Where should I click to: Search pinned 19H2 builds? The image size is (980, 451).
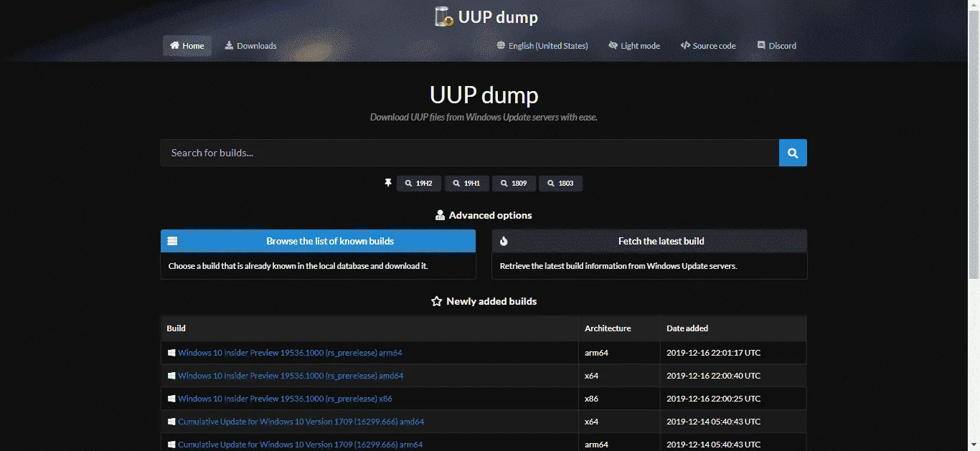coord(418,184)
